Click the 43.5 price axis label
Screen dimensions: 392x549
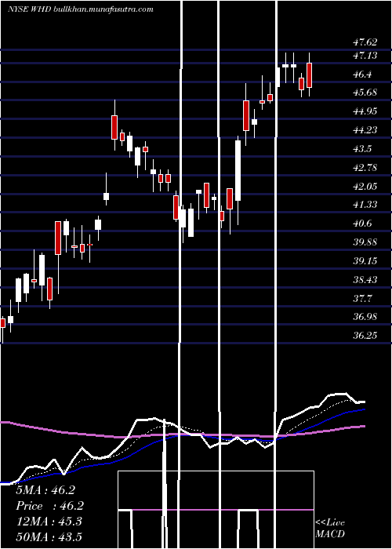tap(362, 149)
